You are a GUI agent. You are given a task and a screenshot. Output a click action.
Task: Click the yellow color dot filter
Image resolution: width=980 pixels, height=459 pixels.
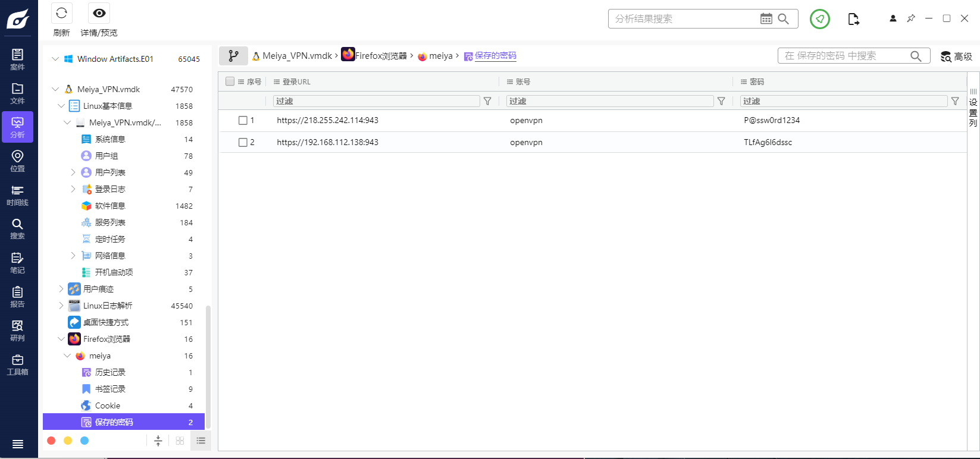[68, 441]
